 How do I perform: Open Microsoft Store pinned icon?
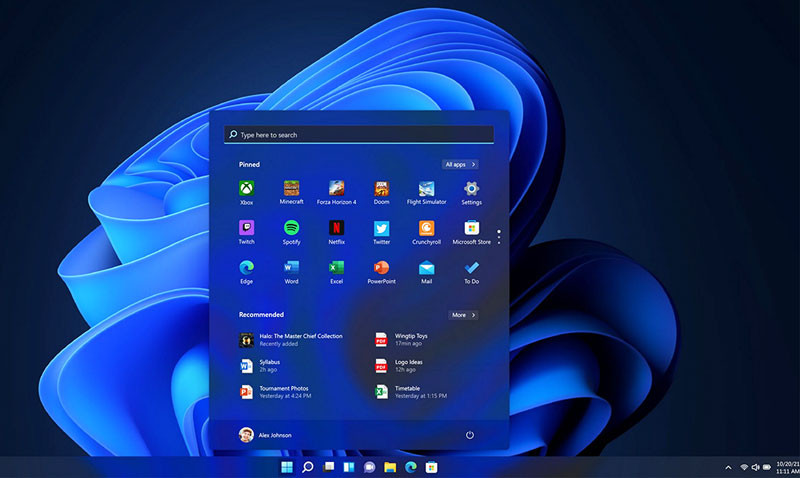pyautogui.click(x=471, y=229)
